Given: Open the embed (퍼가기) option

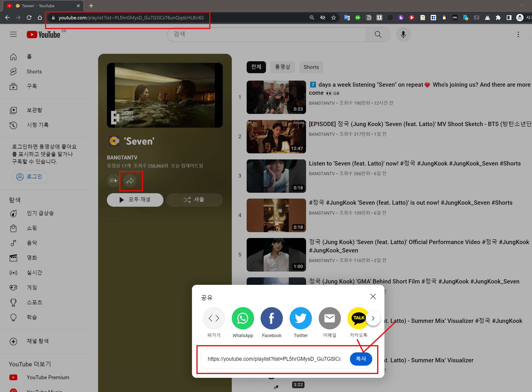Looking at the screenshot, I should (214, 318).
